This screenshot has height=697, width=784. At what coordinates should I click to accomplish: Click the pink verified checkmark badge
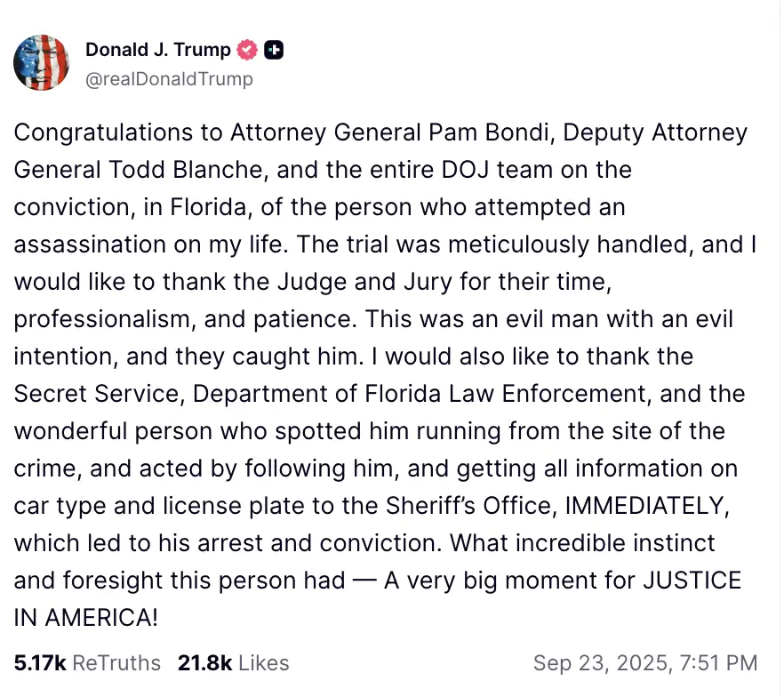248,51
